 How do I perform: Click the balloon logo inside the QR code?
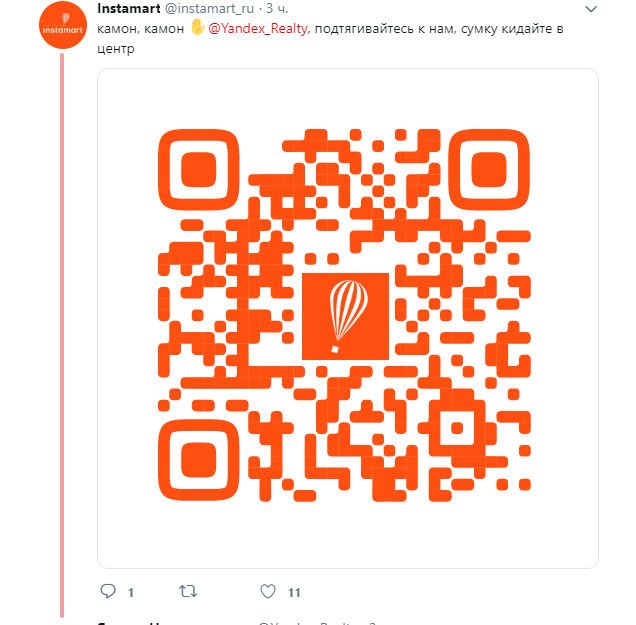pyautogui.click(x=346, y=316)
